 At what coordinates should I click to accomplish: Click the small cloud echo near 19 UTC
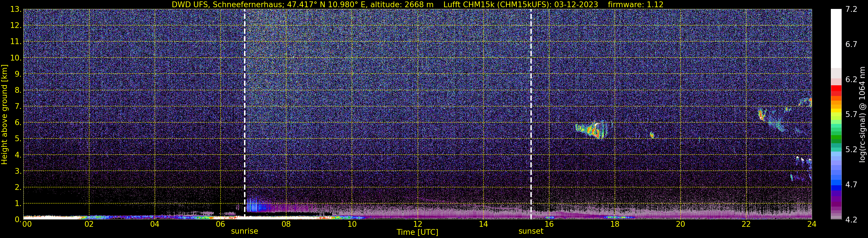652,135
